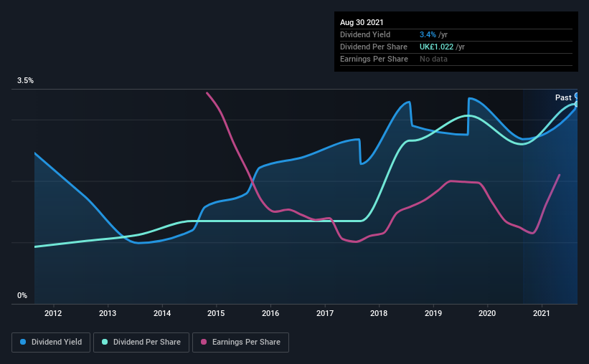Select the 2021 x-axis label
Screen dimensions: 589x364
tap(542, 313)
